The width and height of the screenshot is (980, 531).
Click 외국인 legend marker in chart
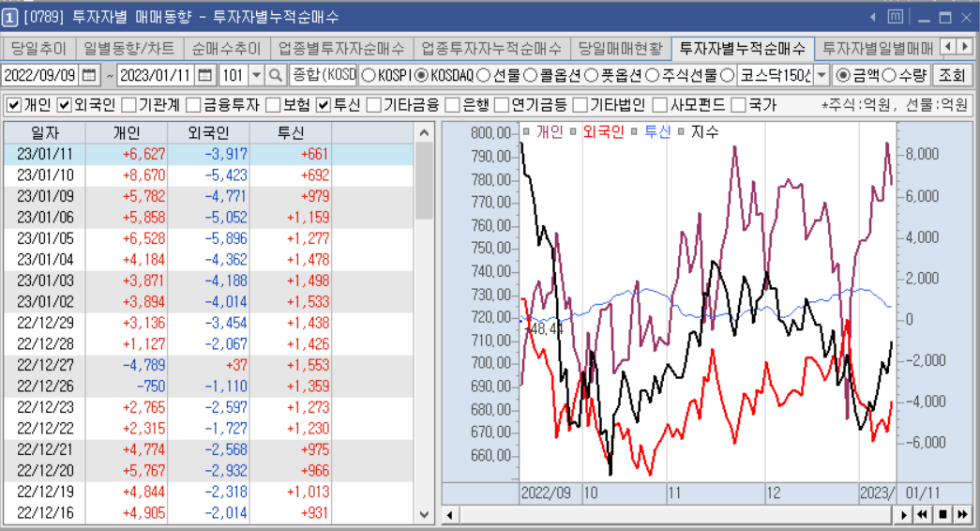pos(573,132)
